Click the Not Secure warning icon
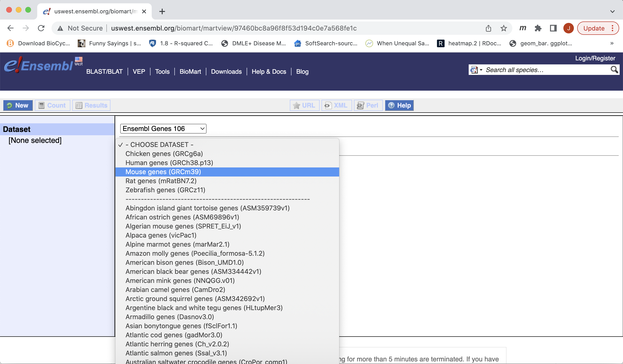This screenshot has width=623, height=364. tap(60, 28)
